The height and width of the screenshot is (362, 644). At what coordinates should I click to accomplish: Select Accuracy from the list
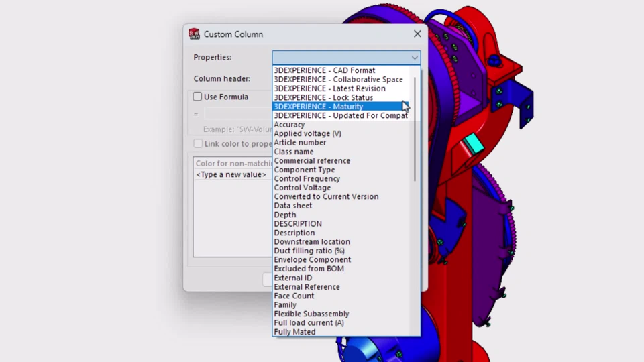click(341, 125)
